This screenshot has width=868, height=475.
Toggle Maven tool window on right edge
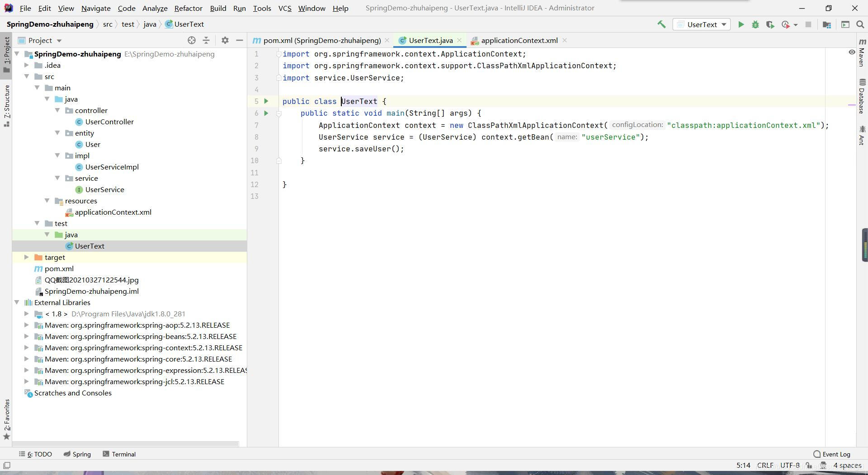click(862, 53)
